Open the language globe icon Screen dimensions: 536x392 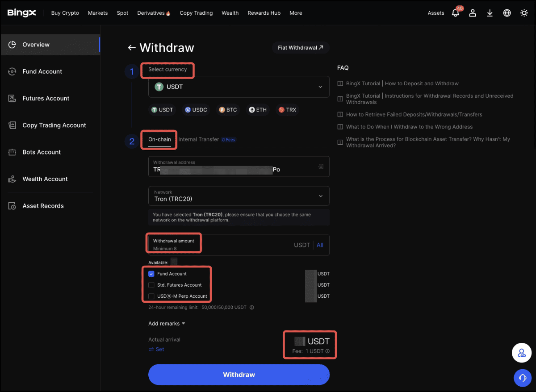(507, 13)
